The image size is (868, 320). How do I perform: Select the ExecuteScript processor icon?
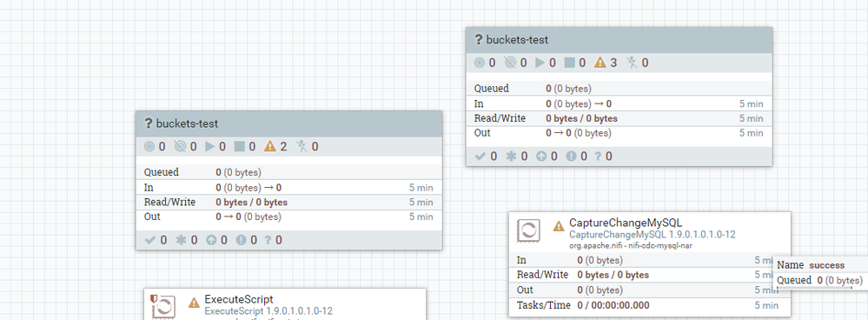[164, 307]
